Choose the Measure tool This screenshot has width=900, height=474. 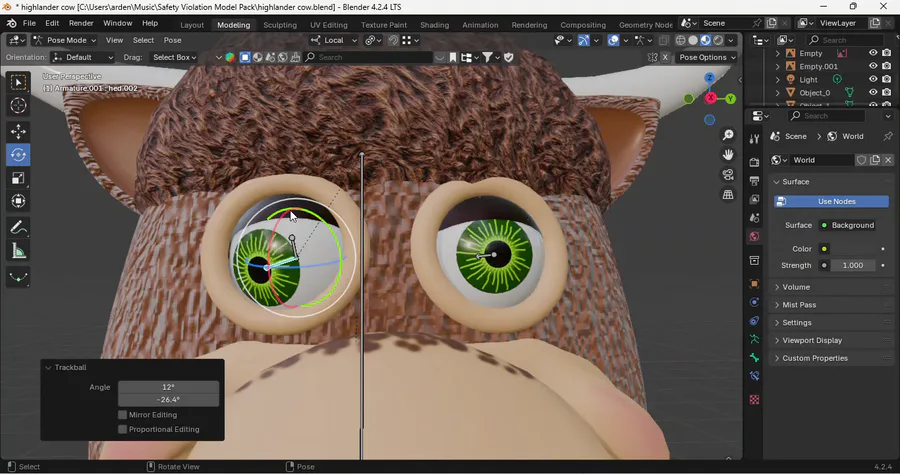click(18, 251)
